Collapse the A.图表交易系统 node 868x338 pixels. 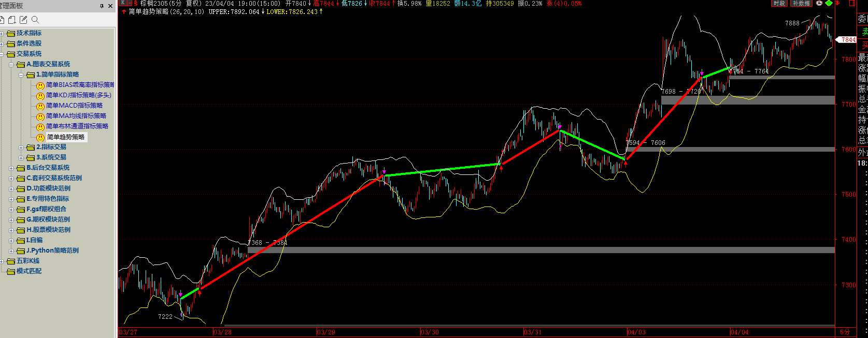coord(11,65)
